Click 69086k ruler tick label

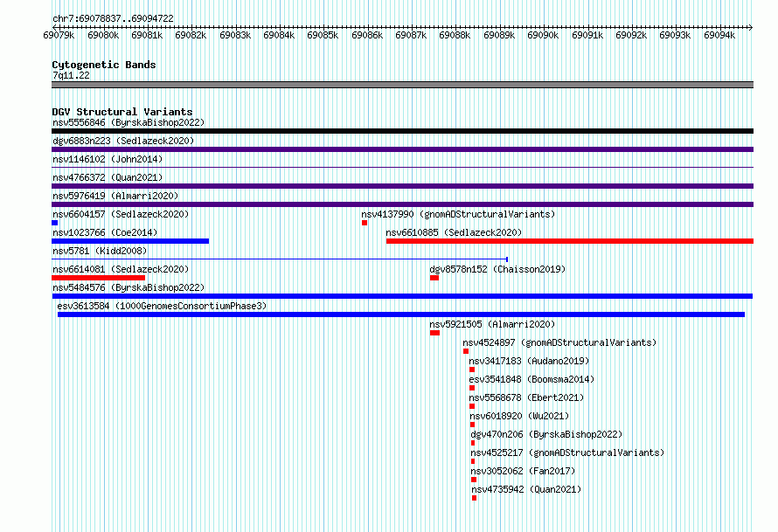[x=367, y=35]
